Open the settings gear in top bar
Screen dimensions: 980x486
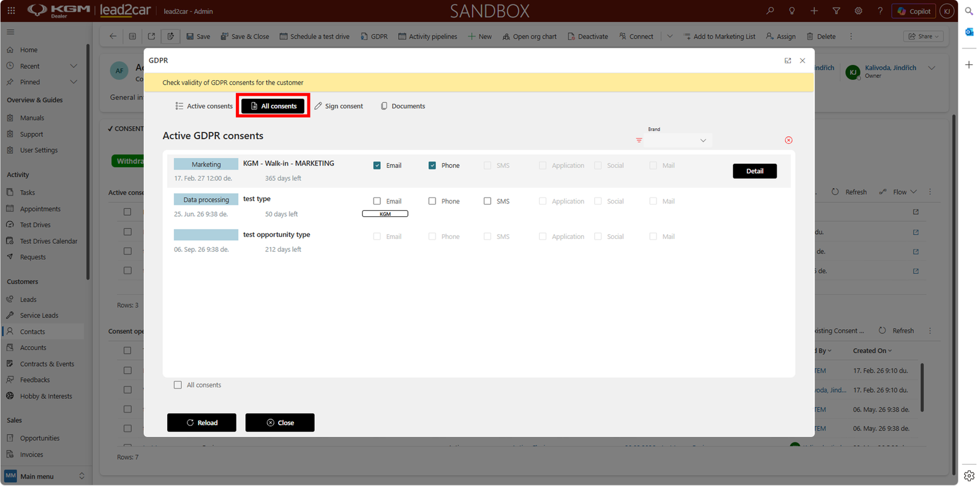858,11
